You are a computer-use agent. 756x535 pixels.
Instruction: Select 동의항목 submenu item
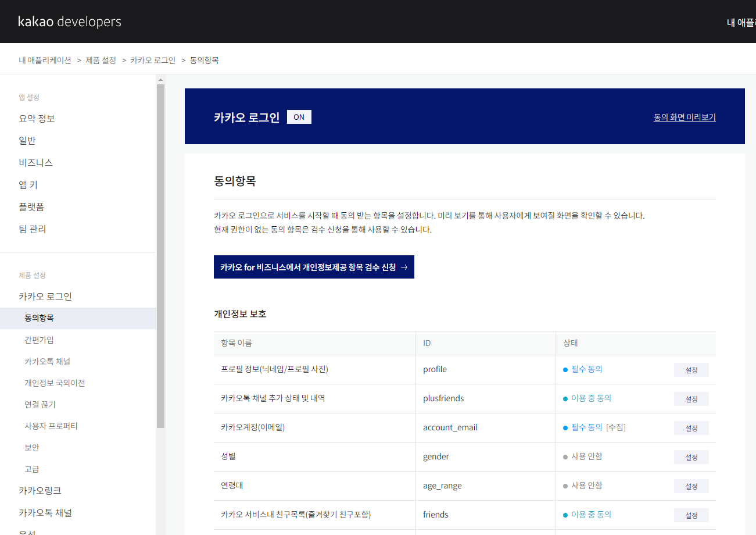78,318
